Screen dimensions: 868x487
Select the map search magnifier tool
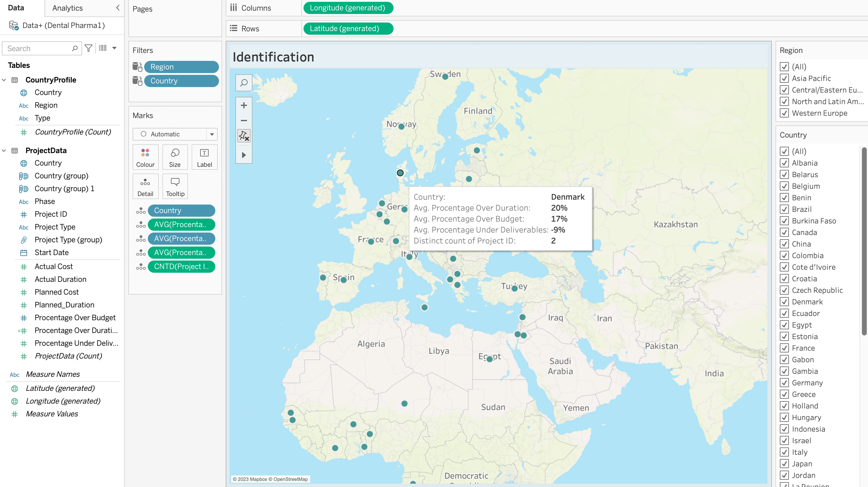click(x=244, y=82)
